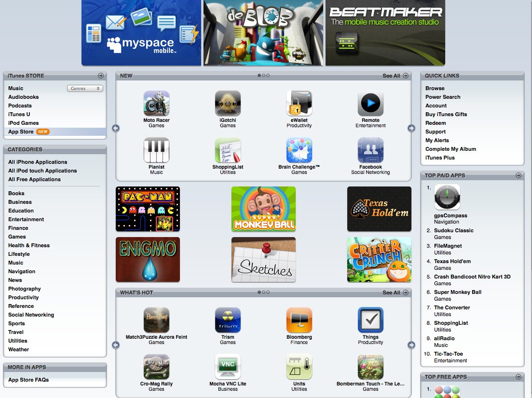Select App Store in iTunes Store list
Image resolution: width=532 pixels, height=398 pixels.
pos(55,132)
